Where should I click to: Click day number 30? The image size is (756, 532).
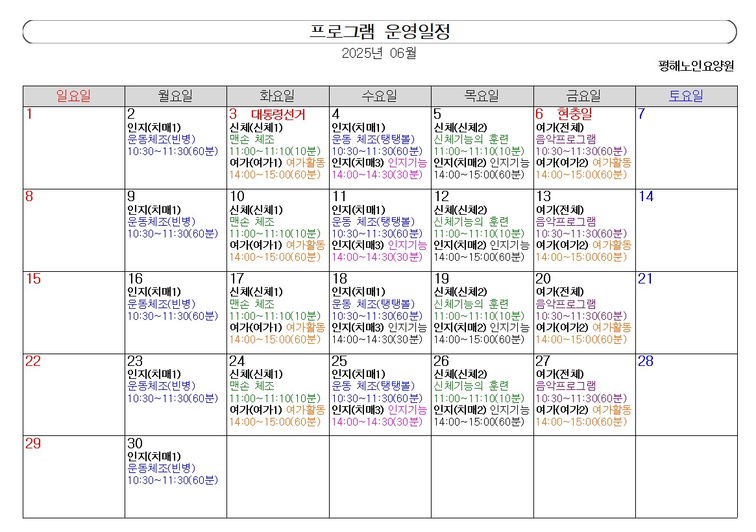pyautogui.click(x=135, y=443)
